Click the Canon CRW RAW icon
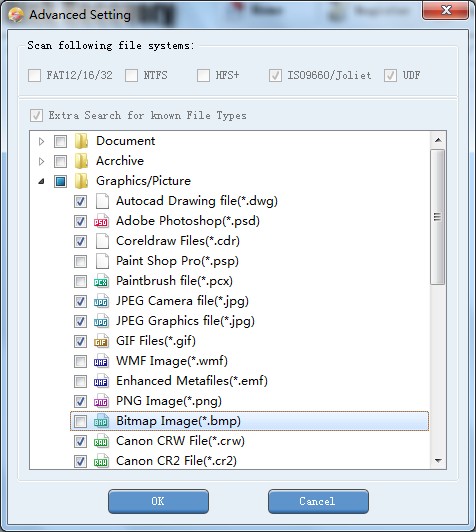Viewport: 476px width, 532px height. click(x=101, y=441)
